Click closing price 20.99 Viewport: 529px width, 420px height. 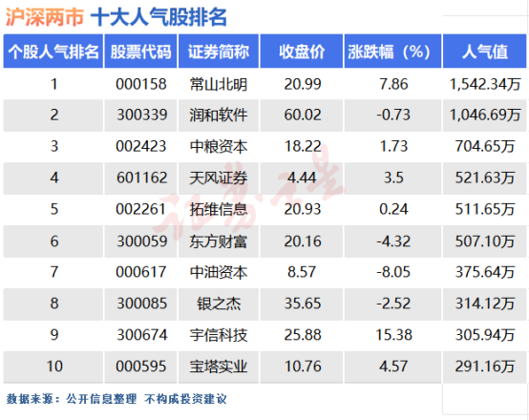[303, 84]
